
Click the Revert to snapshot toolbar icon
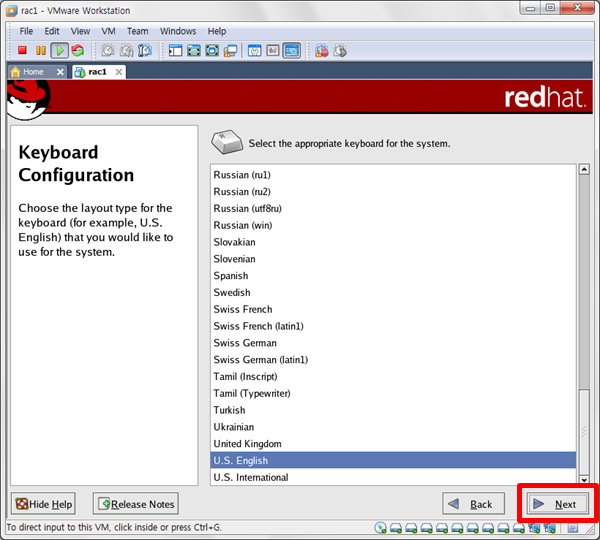127,51
